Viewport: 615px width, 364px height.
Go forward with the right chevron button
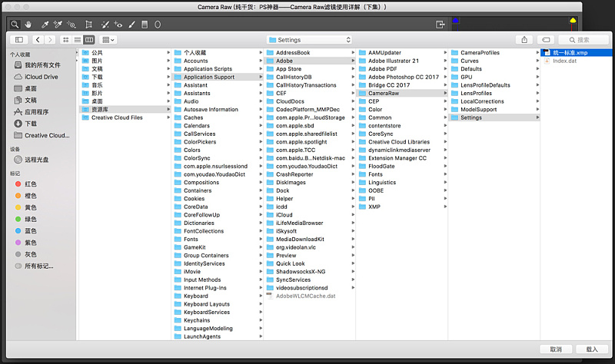[x=50, y=40]
